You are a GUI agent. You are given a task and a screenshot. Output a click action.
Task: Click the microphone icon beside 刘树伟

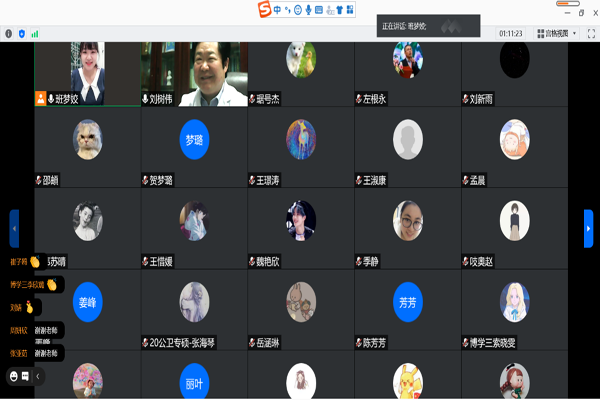coord(145,99)
